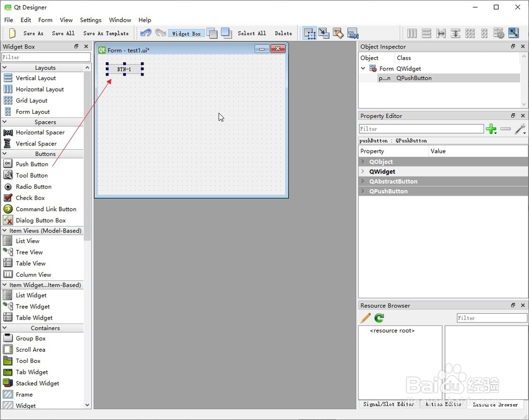Image resolution: width=529 pixels, height=420 pixels.
Task: Open the Settings menu
Action: point(90,20)
